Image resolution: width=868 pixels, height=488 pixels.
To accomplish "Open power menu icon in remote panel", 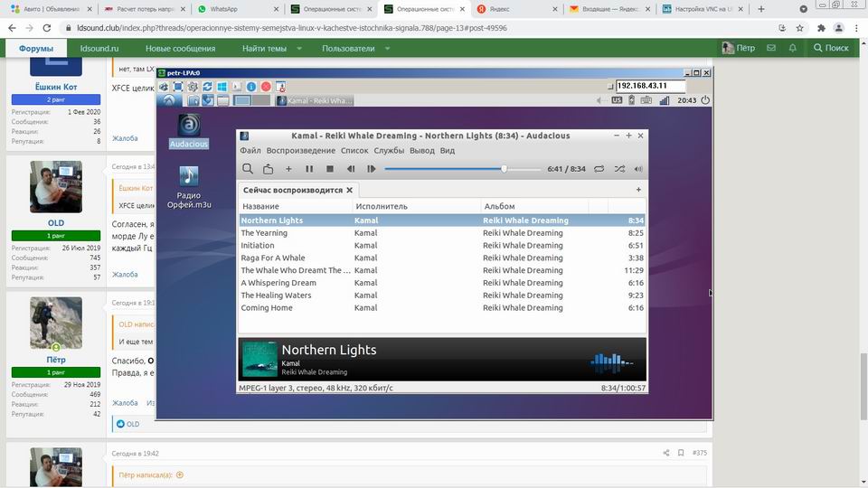I will (705, 100).
